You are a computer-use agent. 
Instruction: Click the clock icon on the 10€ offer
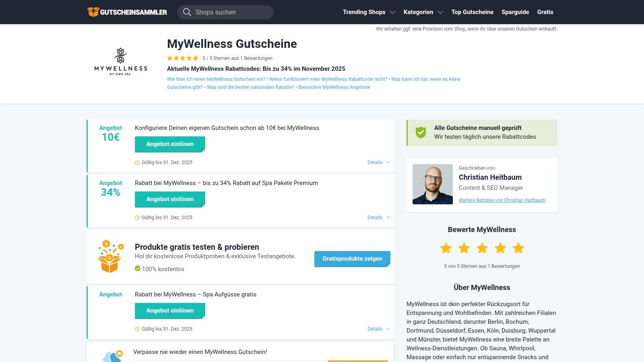click(137, 162)
